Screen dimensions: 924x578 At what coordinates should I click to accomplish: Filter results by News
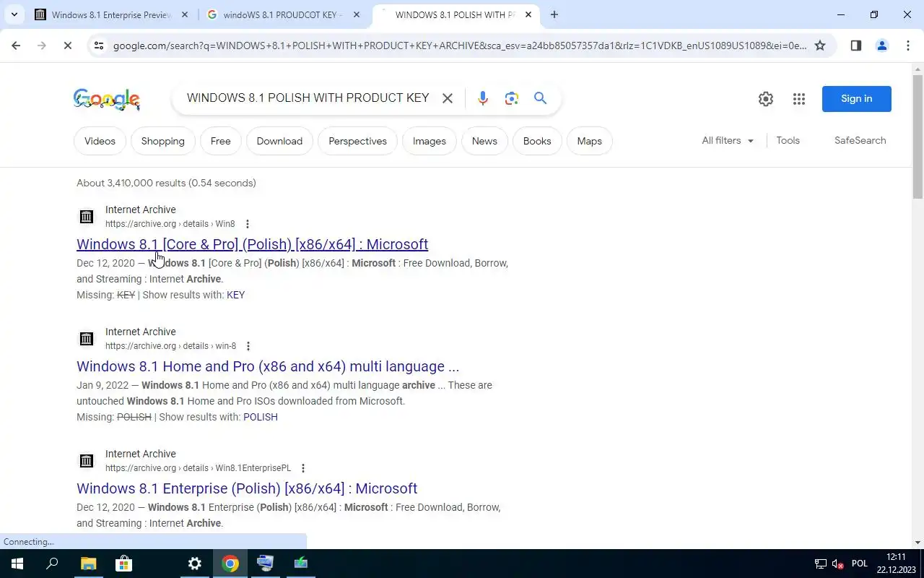pyautogui.click(x=484, y=141)
